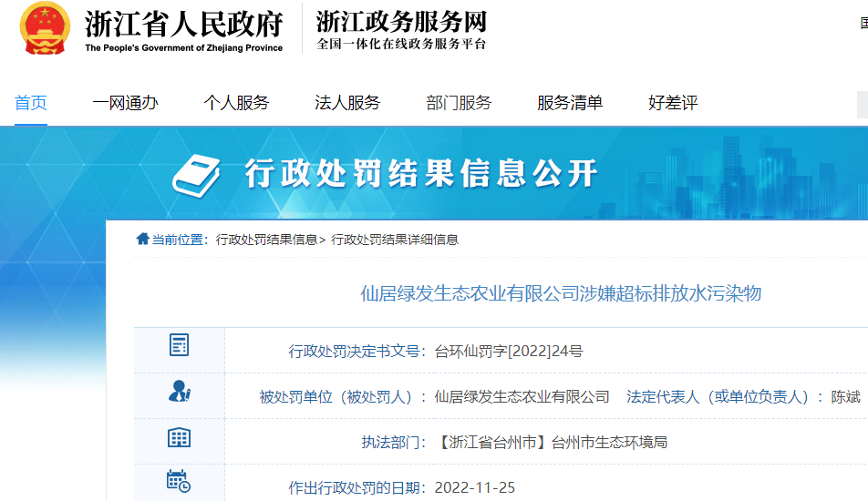This screenshot has width=868, height=501.
Task: Click the calendar icon for 处罚日期 row
Action: point(179,481)
